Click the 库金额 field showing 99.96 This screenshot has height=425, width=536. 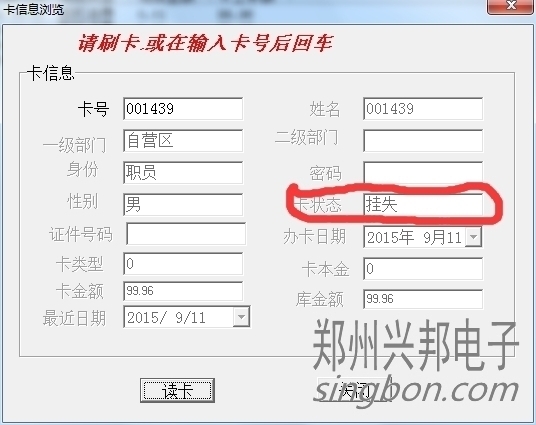pyautogui.click(x=423, y=299)
